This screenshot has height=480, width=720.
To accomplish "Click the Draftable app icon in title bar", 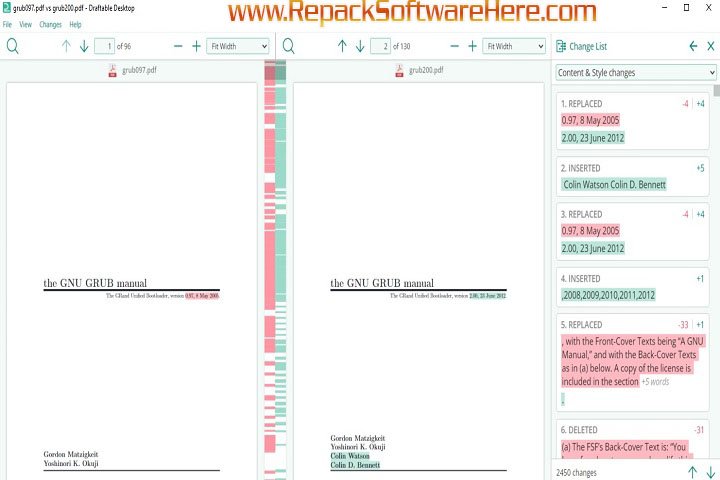I will (x=6, y=8).
